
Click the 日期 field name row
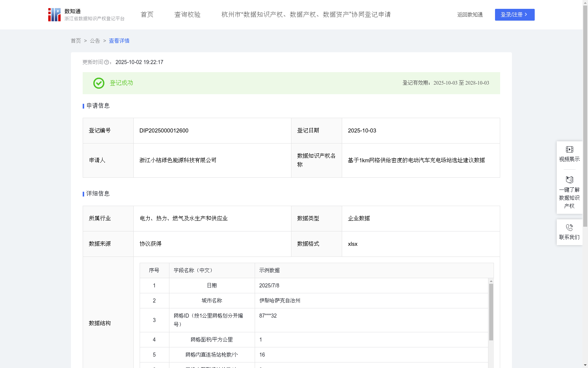(x=212, y=286)
